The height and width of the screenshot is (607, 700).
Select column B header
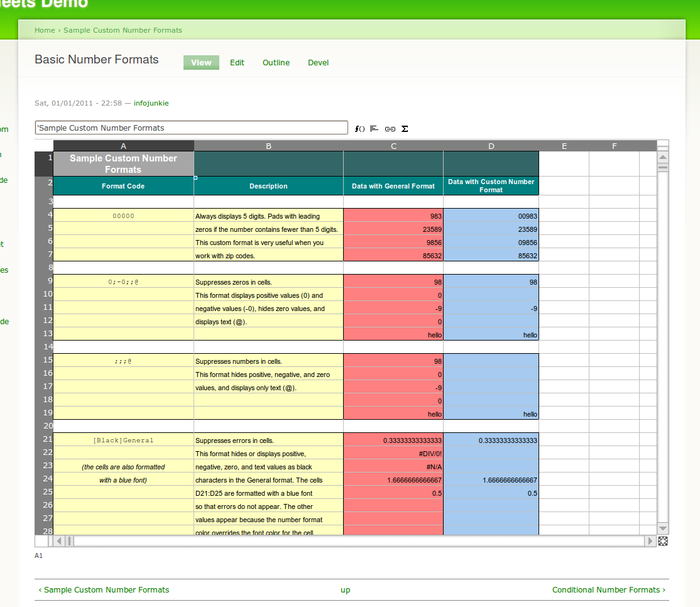pyautogui.click(x=269, y=146)
